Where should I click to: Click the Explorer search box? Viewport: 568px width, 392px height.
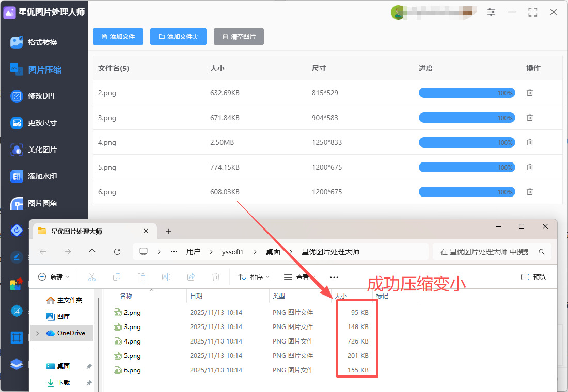[x=492, y=252]
